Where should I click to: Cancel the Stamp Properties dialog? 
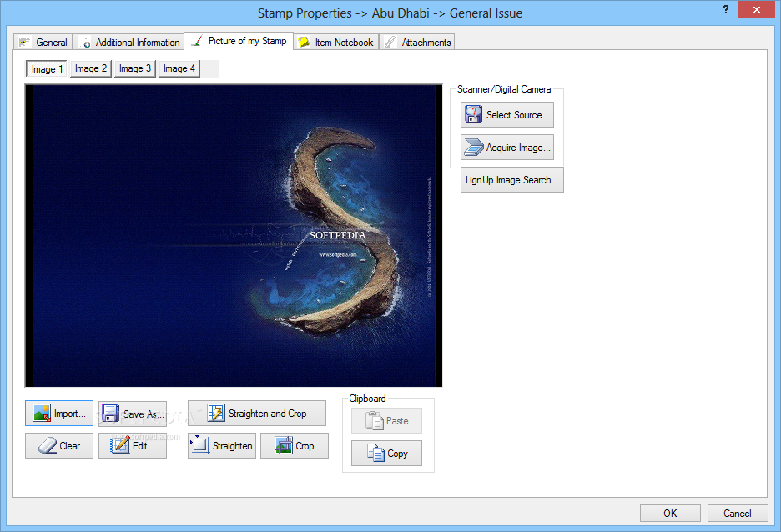pyautogui.click(x=737, y=513)
